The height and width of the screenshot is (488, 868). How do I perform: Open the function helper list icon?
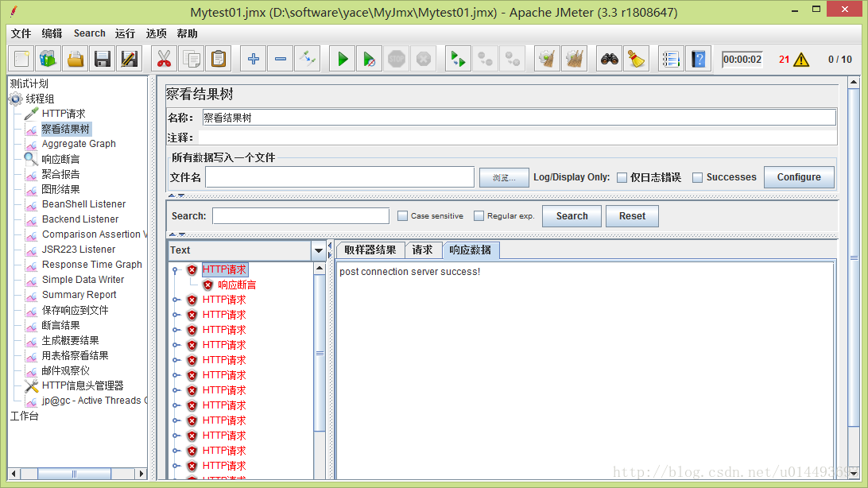(670, 59)
